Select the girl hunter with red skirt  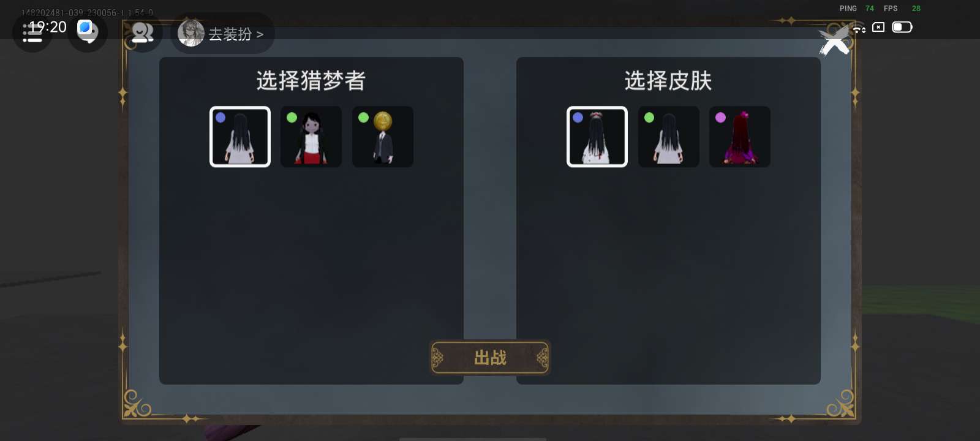(311, 137)
